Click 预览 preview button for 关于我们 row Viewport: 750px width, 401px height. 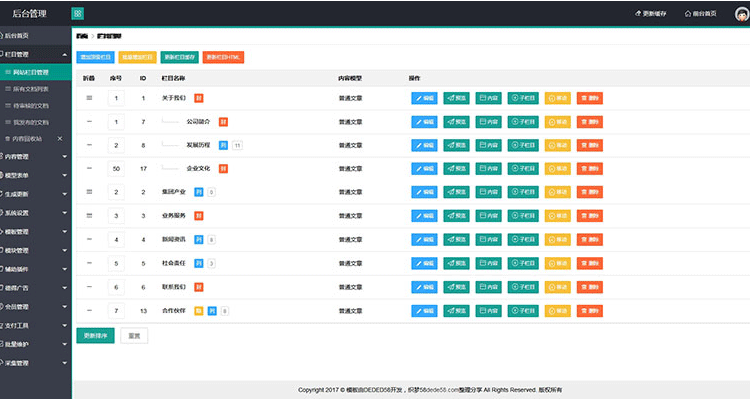pos(456,98)
